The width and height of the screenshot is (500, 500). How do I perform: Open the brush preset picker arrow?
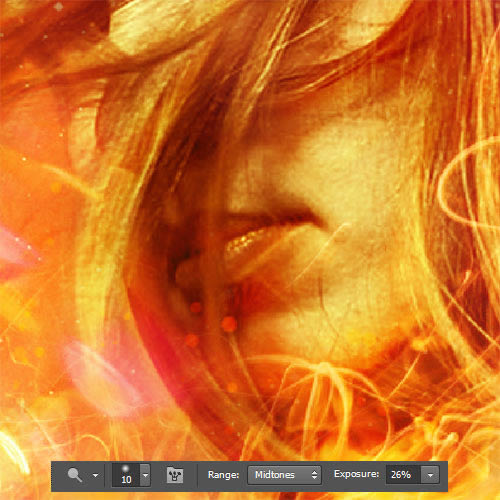pos(145,475)
